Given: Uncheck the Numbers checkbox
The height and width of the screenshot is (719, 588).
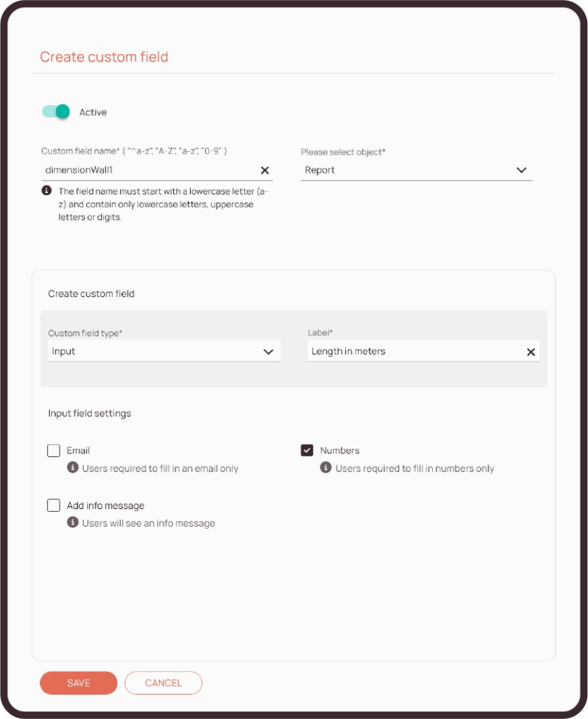Looking at the screenshot, I should (307, 451).
